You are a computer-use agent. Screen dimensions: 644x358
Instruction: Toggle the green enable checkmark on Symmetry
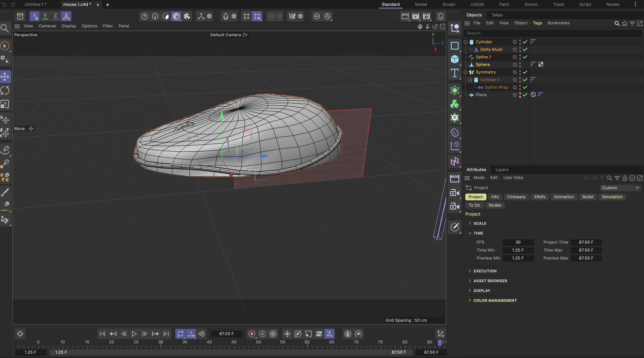tap(525, 72)
